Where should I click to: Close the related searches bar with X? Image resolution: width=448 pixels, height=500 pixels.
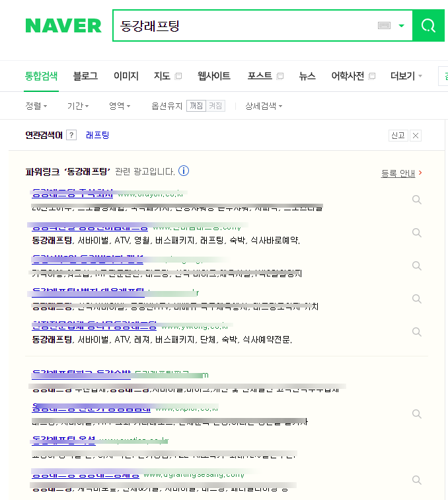click(x=416, y=136)
